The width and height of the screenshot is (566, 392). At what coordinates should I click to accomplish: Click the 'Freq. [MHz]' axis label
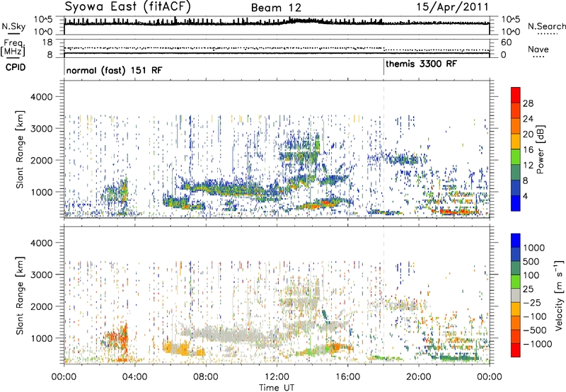point(13,48)
